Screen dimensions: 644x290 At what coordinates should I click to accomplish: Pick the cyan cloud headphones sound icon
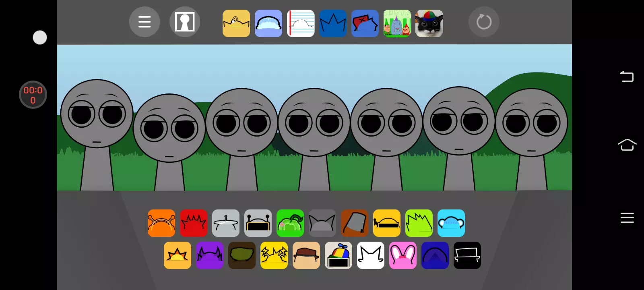click(x=451, y=223)
